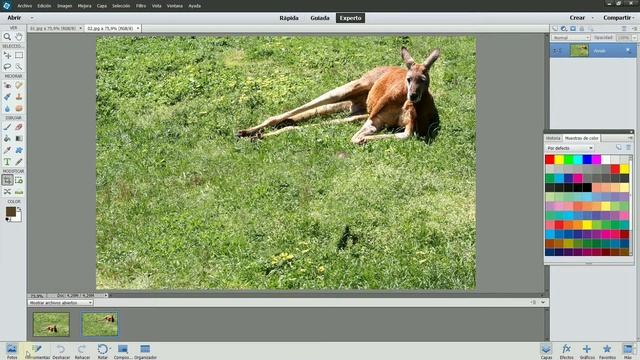640x360 pixels.
Task: Open the Mejora menu
Action: pyautogui.click(x=84, y=6)
